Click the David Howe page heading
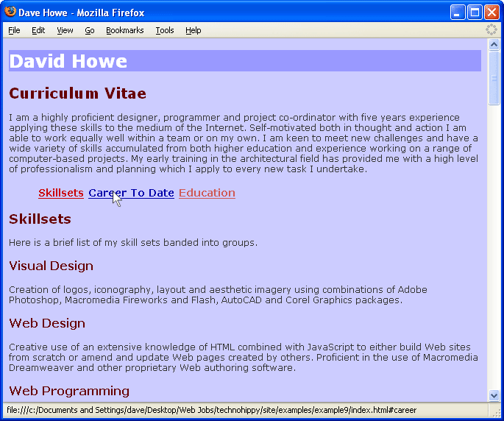 coord(68,61)
